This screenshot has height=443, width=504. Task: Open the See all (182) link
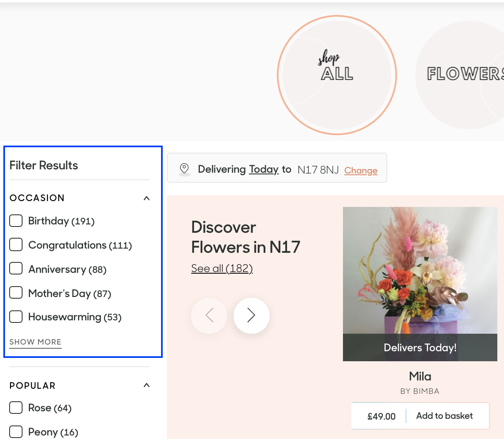(x=222, y=268)
